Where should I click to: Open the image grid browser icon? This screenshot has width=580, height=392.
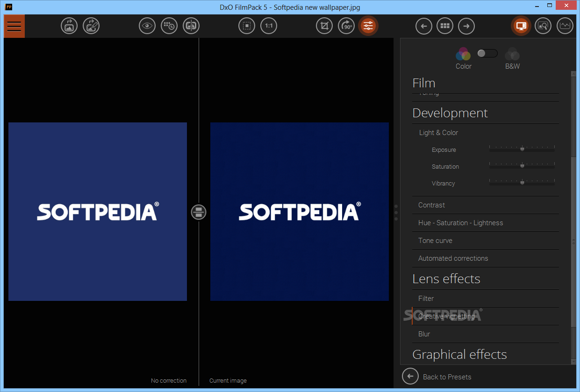(445, 26)
